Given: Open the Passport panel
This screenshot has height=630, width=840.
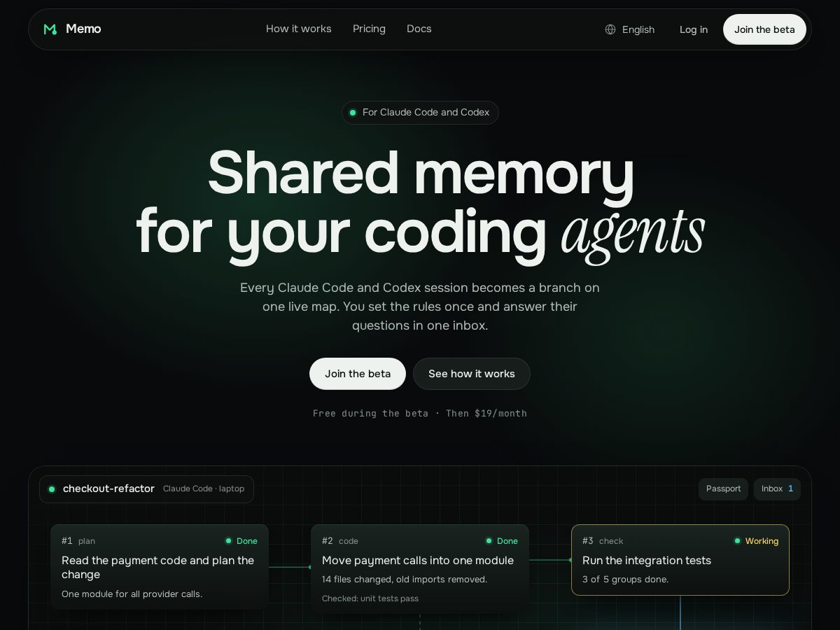Looking at the screenshot, I should (723, 489).
